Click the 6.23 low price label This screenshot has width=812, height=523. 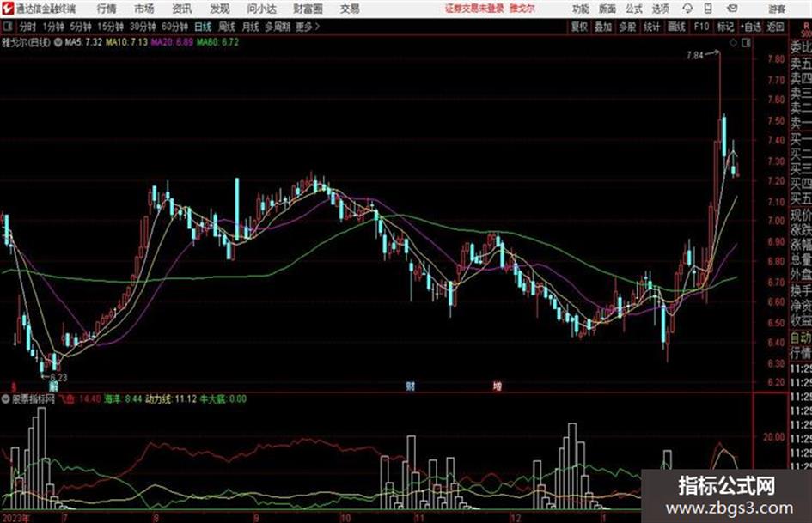[x=58, y=378]
